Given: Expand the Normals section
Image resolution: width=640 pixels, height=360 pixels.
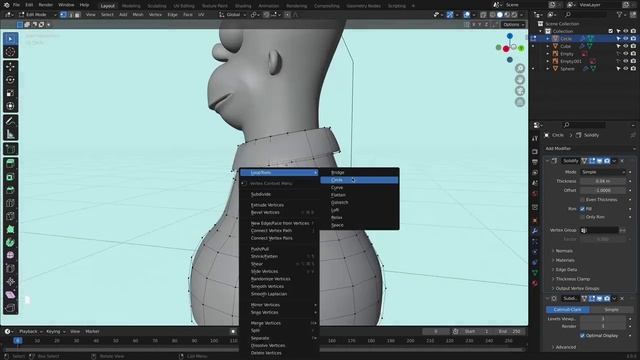Looking at the screenshot, I should (563, 251).
